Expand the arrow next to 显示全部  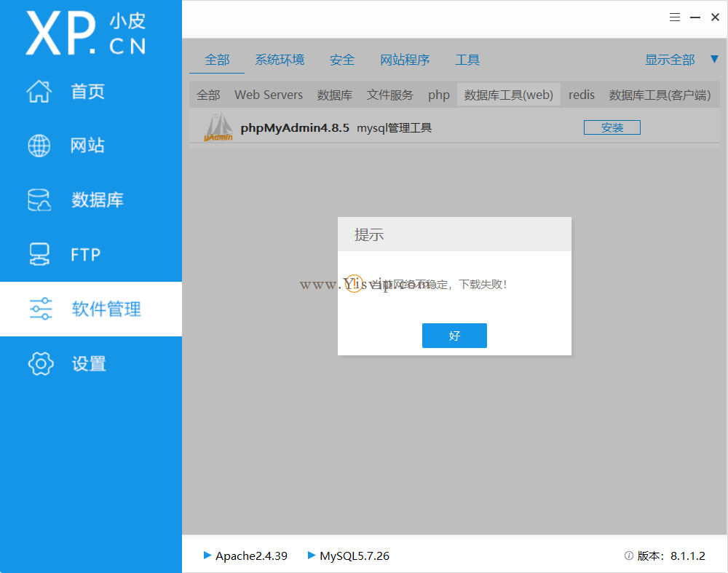click(715, 59)
